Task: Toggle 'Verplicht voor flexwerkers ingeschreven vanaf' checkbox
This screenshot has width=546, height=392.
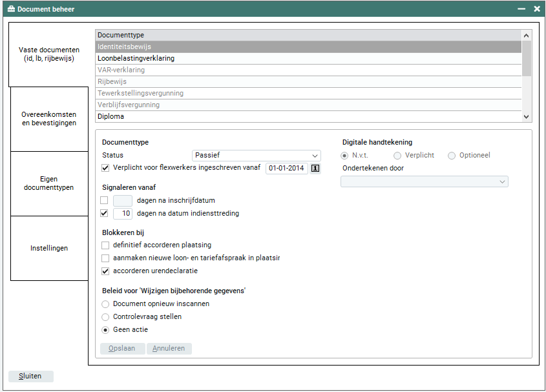Action: pos(106,168)
